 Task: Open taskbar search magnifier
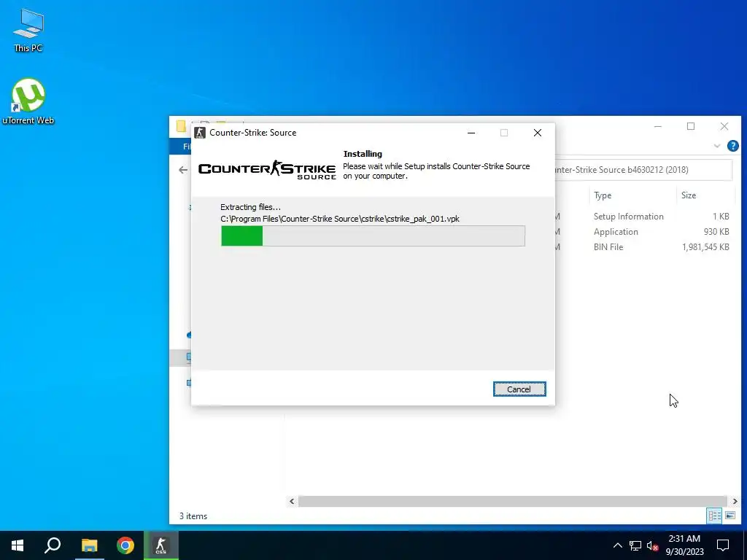(x=53, y=545)
